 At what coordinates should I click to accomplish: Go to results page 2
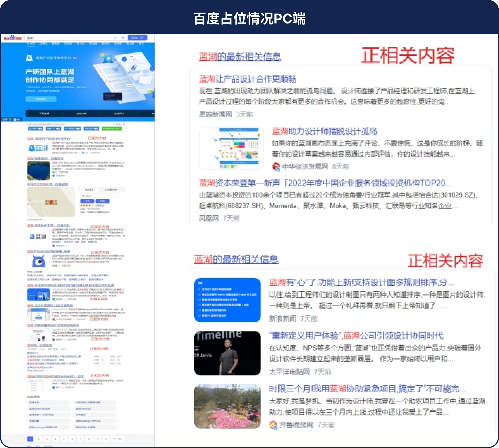39,439
